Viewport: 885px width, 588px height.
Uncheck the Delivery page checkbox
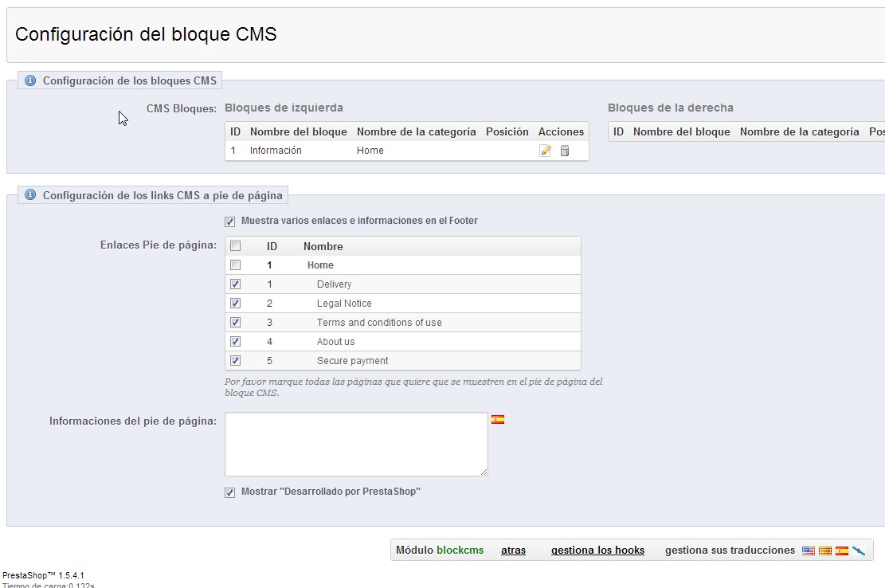click(235, 284)
